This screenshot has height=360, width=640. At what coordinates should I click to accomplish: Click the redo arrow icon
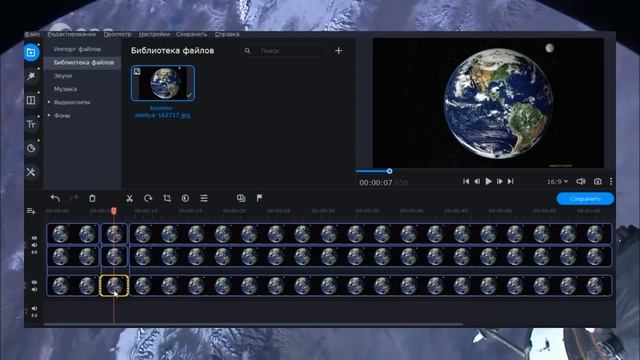click(x=73, y=198)
